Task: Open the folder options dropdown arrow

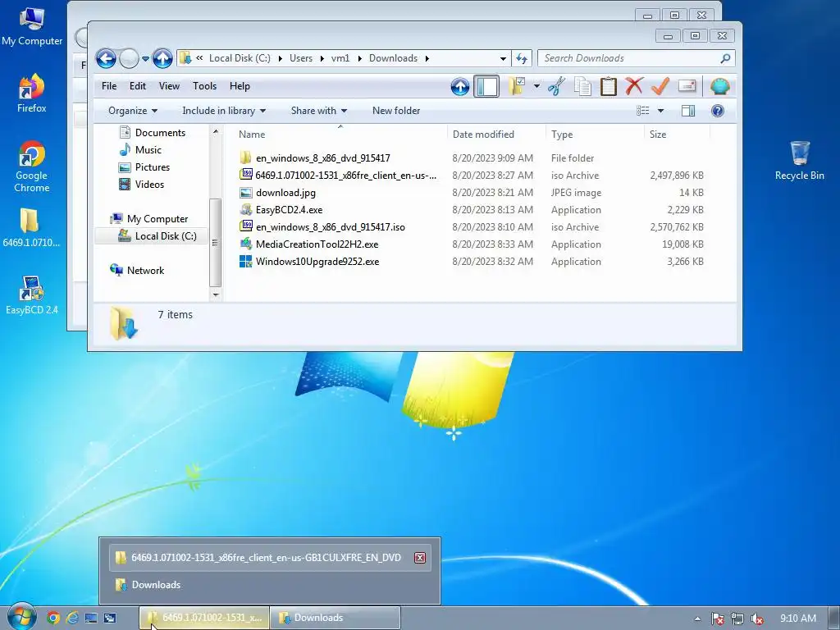Action: (x=536, y=86)
